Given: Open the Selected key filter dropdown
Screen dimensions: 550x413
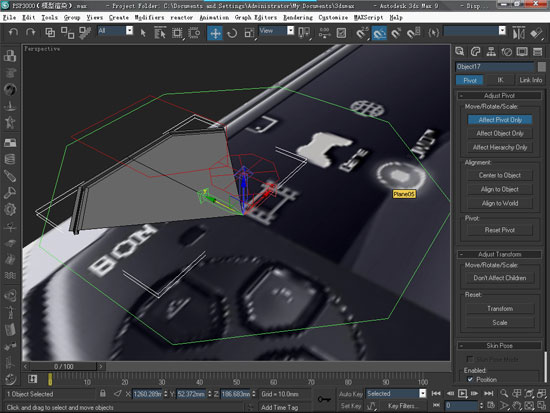Looking at the screenshot, I should [423, 393].
